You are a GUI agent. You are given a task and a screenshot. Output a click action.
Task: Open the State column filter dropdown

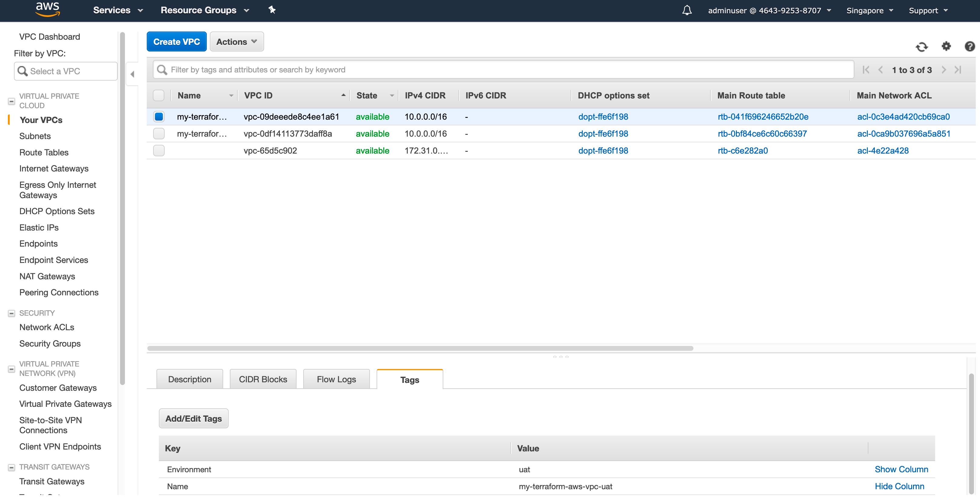(392, 95)
